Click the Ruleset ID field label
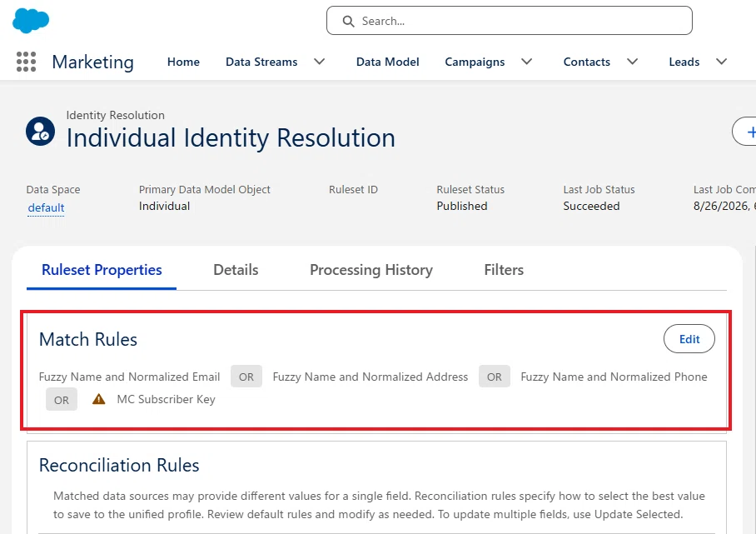756x534 pixels. click(353, 190)
